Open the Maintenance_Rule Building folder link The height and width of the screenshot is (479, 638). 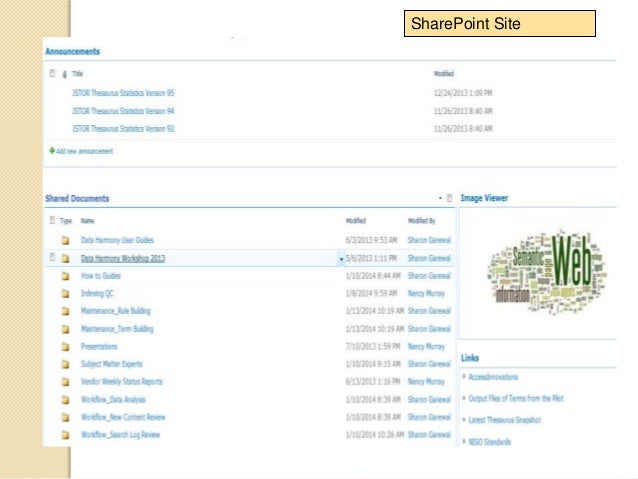click(x=116, y=311)
